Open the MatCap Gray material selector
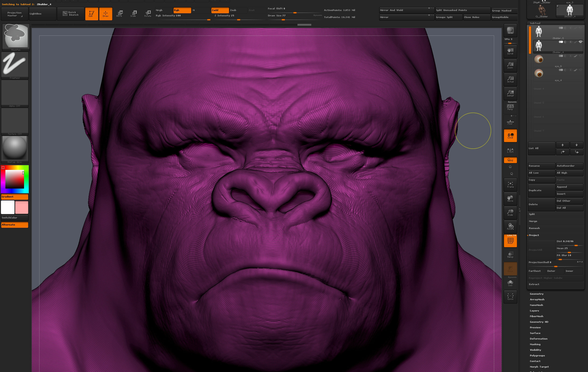 pos(15,149)
